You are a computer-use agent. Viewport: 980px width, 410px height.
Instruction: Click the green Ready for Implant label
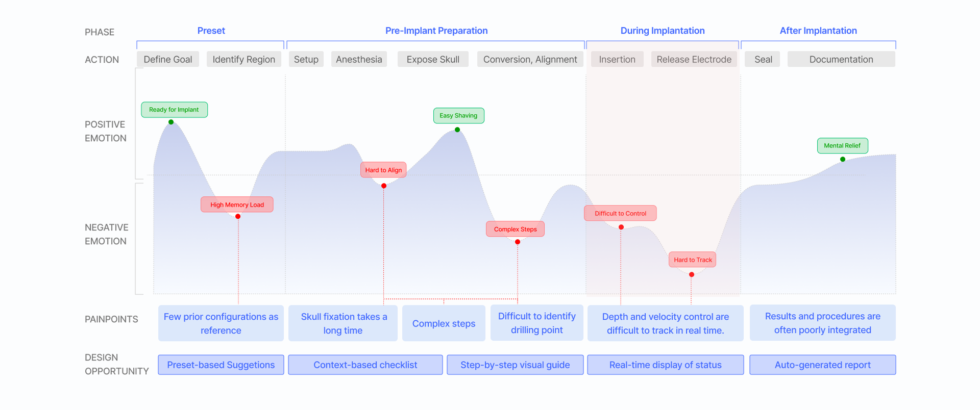pos(174,110)
